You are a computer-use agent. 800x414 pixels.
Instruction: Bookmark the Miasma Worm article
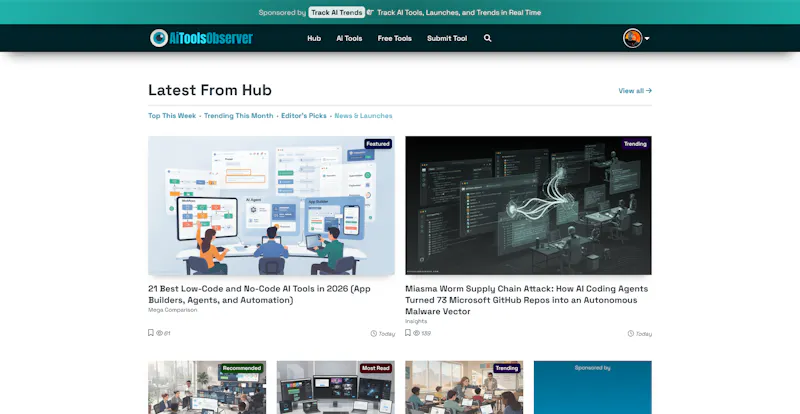(x=408, y=333)
